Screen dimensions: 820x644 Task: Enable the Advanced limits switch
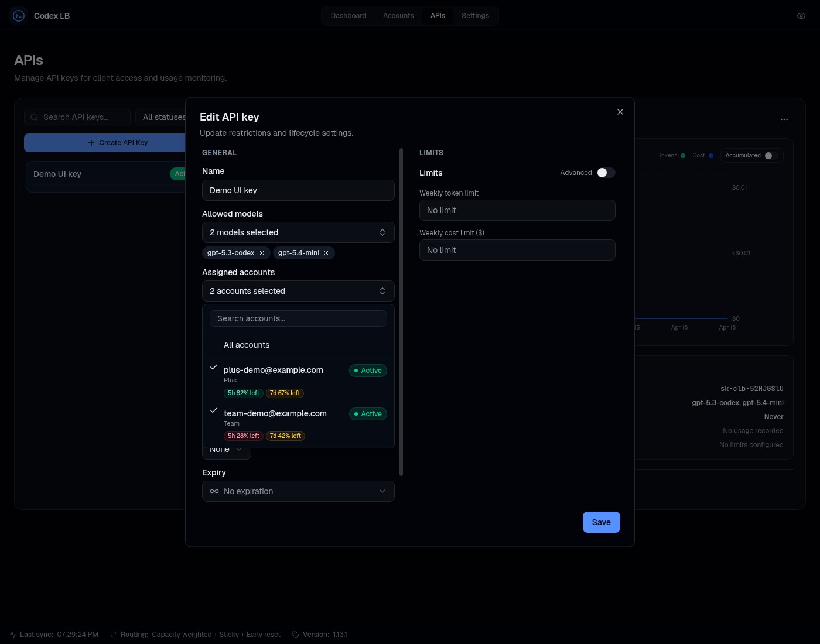(606, 173)
